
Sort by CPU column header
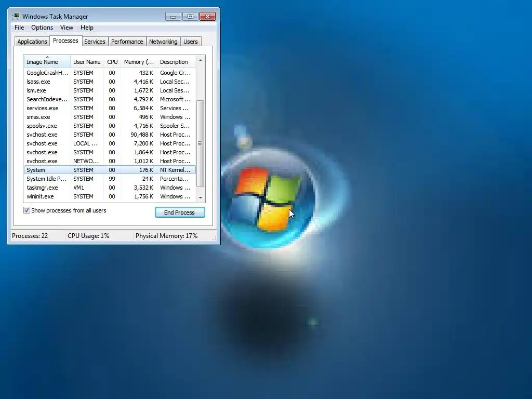[112, 62]
